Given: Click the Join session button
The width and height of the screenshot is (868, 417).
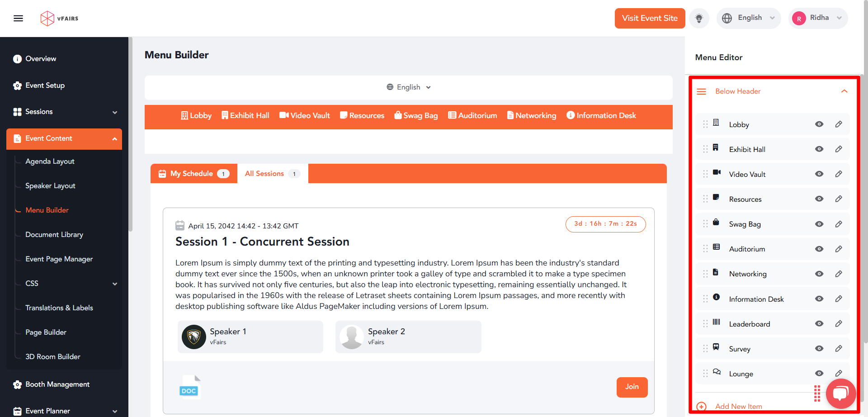Looking at the screenshot, I should [x=632, y=387].
